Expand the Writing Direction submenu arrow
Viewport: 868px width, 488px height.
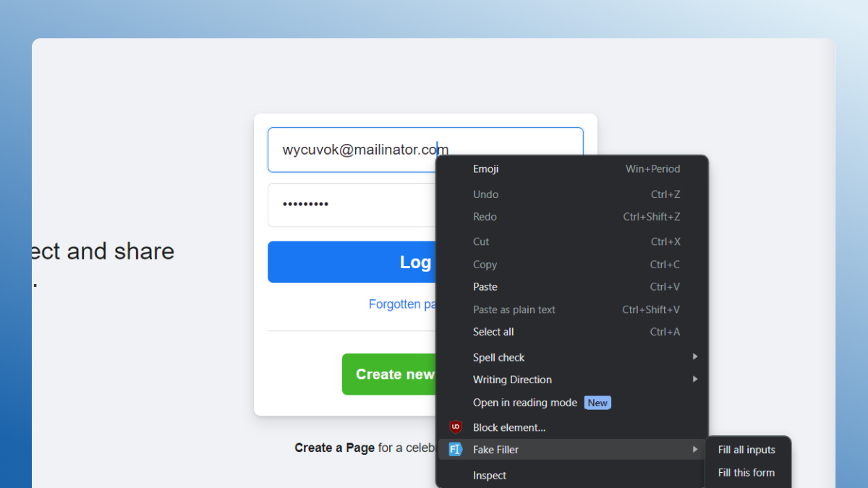pyautogui.click(x=694, y=380)
